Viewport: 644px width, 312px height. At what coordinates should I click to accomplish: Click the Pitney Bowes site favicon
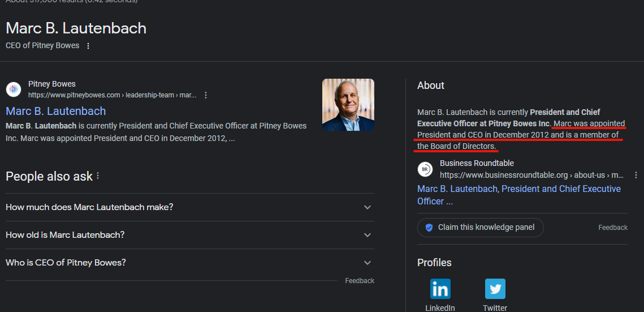click(x=14, y=89)
